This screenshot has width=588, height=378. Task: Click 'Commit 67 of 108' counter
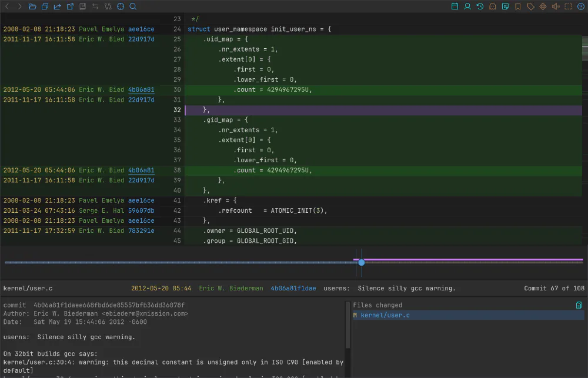coord(554,289)
